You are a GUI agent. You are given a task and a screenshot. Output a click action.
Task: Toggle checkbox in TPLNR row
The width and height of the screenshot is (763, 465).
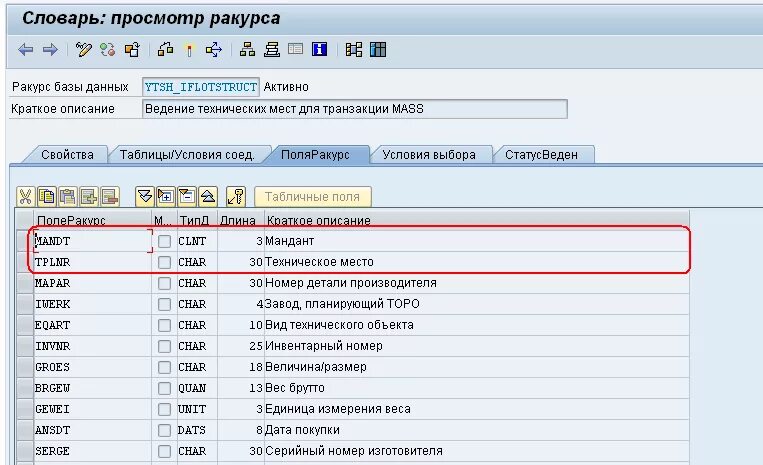pyautogui.click(x=164, y=262)
